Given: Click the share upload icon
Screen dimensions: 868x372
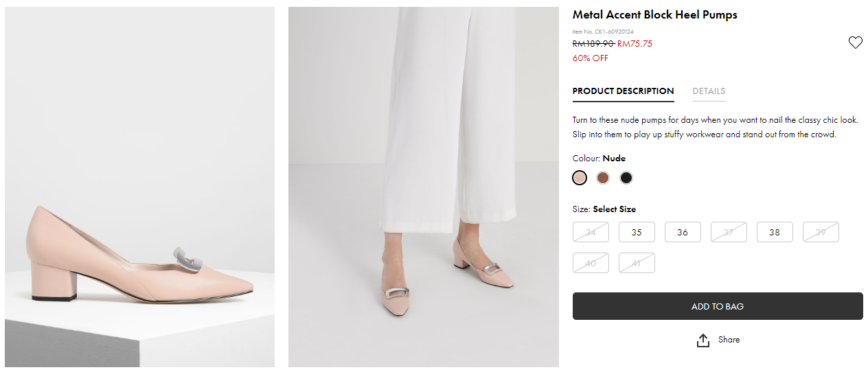Looking at the screenshot, I should [703, 340].
